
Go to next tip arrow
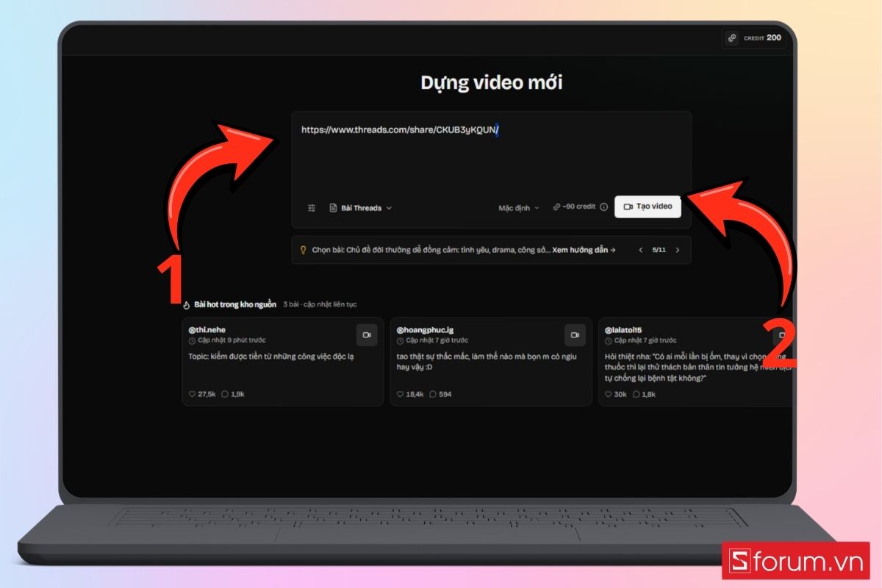[x=677, y=250]
